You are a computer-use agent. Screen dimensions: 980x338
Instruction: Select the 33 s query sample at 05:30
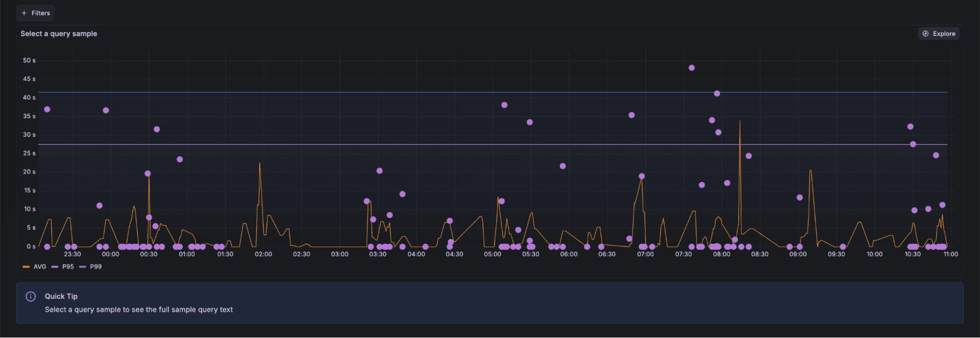coord(529,122)
